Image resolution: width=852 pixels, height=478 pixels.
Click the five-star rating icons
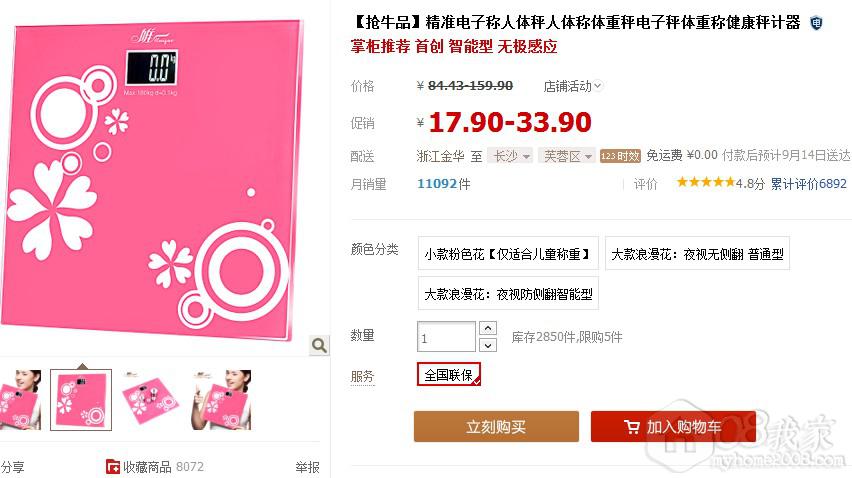coord(705,183)
